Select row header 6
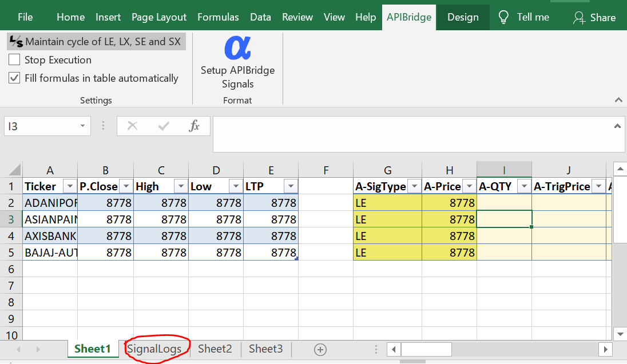627x364 pixels. click(x=11, y=269)
